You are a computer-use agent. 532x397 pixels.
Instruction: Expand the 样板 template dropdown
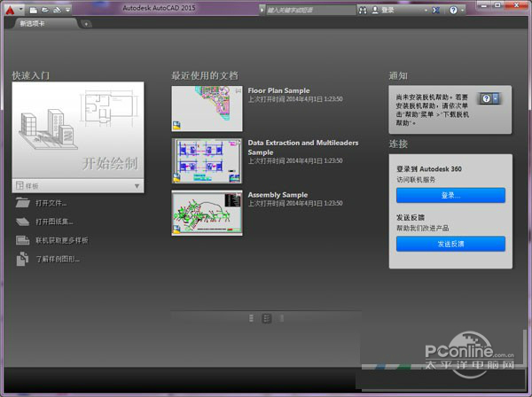point(137,186)
